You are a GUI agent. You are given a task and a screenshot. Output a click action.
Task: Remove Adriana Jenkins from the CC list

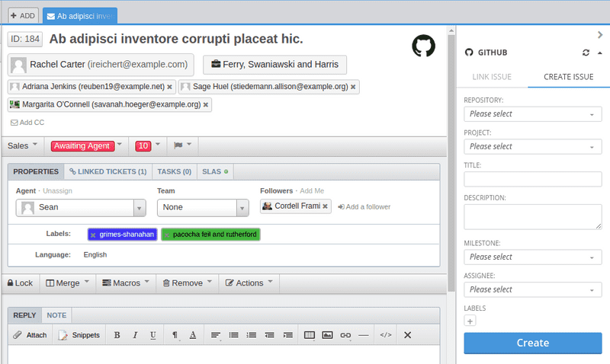click(x=169, y=87)
